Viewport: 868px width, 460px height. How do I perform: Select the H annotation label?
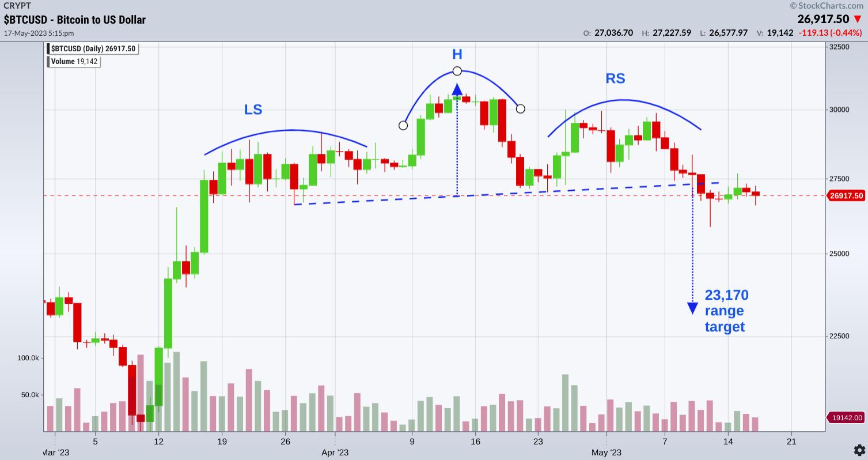(x=457, y=55)
